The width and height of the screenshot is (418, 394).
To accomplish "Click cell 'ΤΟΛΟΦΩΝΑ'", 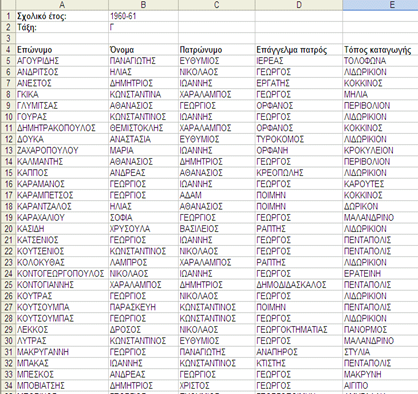I will (x=380, y=61).
